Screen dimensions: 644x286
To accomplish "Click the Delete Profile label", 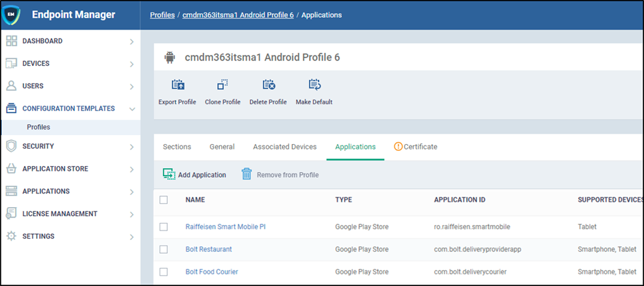I will pyautogui.click(x=268, y=102).
